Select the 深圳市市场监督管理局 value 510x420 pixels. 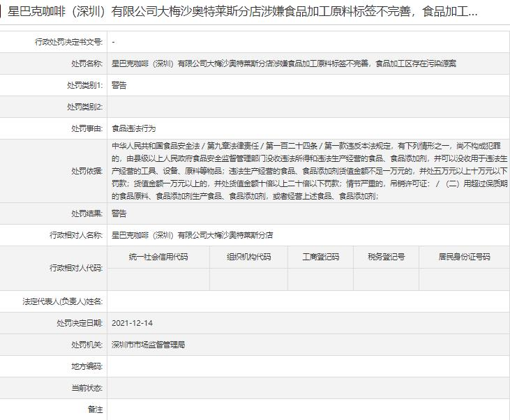(x=149, y=345)
